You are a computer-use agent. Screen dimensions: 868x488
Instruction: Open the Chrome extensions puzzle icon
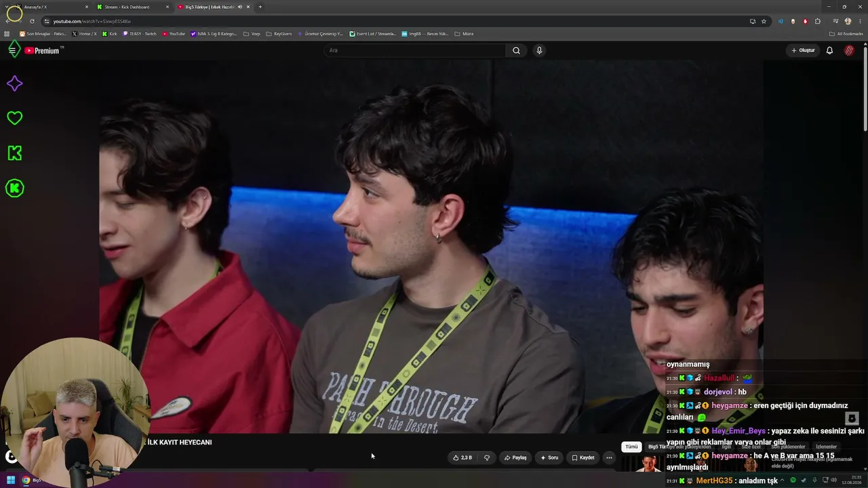(818, 21)
